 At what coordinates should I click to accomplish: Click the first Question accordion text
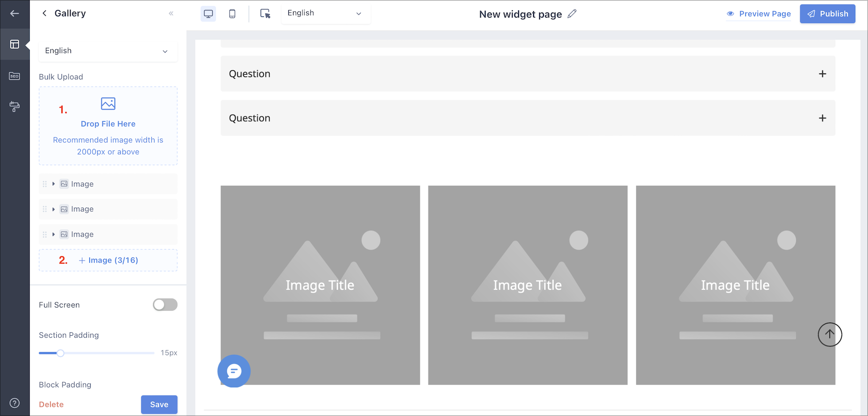coord(249,74)
